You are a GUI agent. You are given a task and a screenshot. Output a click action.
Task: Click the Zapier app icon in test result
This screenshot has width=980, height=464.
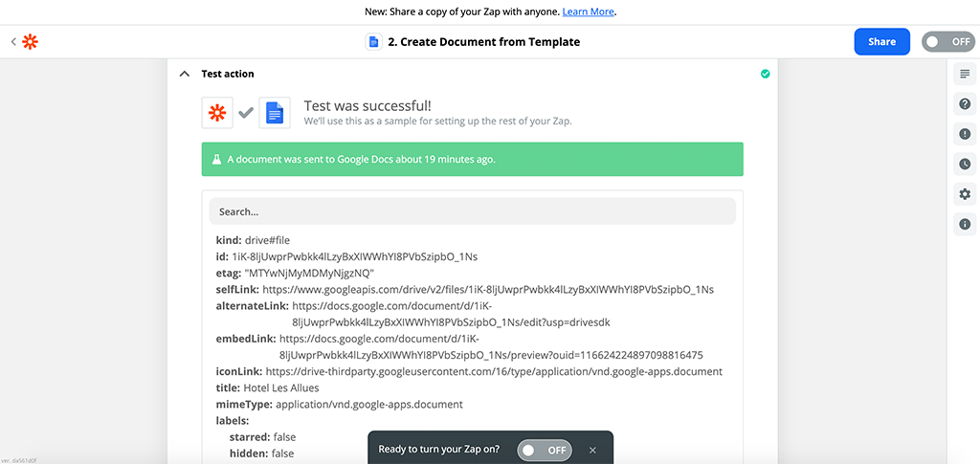tap(217, 113)
